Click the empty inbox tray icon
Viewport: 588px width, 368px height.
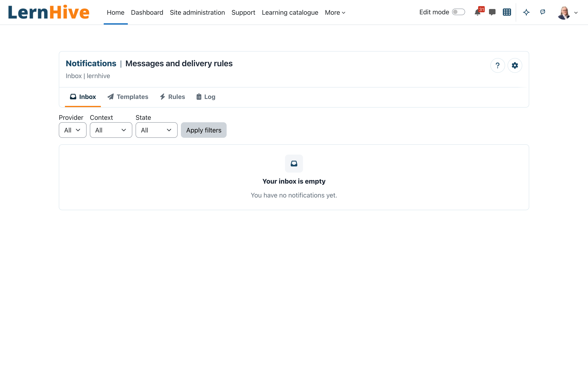point(294,164)
